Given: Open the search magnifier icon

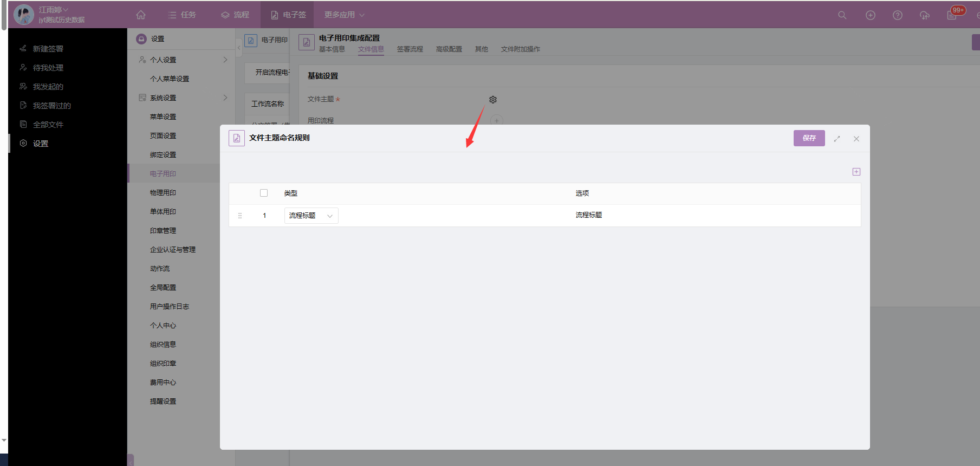Looking at the screenshot, I should tap(842, 15).
